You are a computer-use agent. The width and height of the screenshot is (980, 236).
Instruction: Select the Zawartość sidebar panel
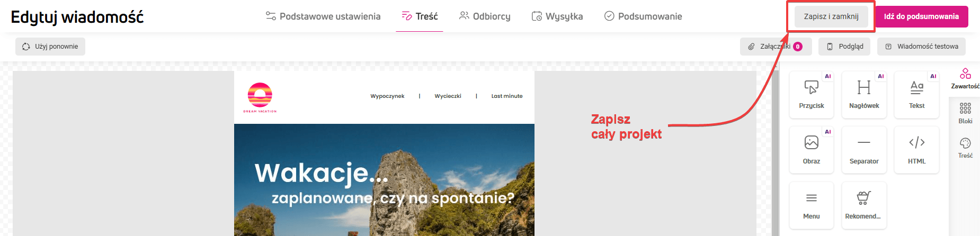(x=965, y=79)
